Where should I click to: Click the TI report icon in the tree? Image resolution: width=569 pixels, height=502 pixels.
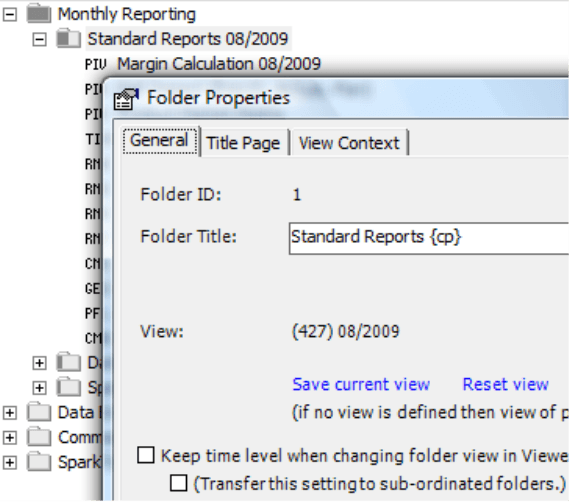(x=93, y=139)
